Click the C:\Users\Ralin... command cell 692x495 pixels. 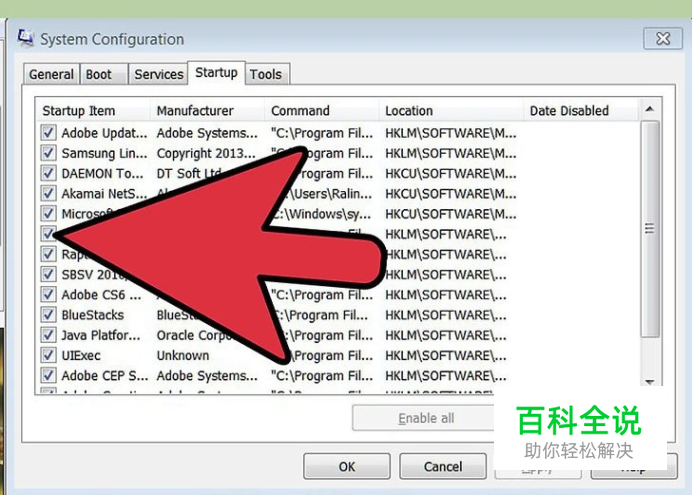[x=329, y=194]
